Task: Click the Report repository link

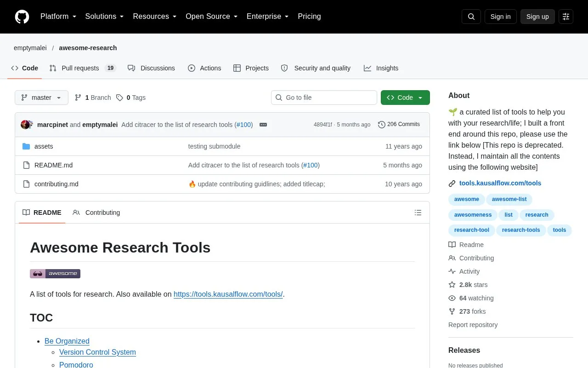Action: (x=473, y=325)
